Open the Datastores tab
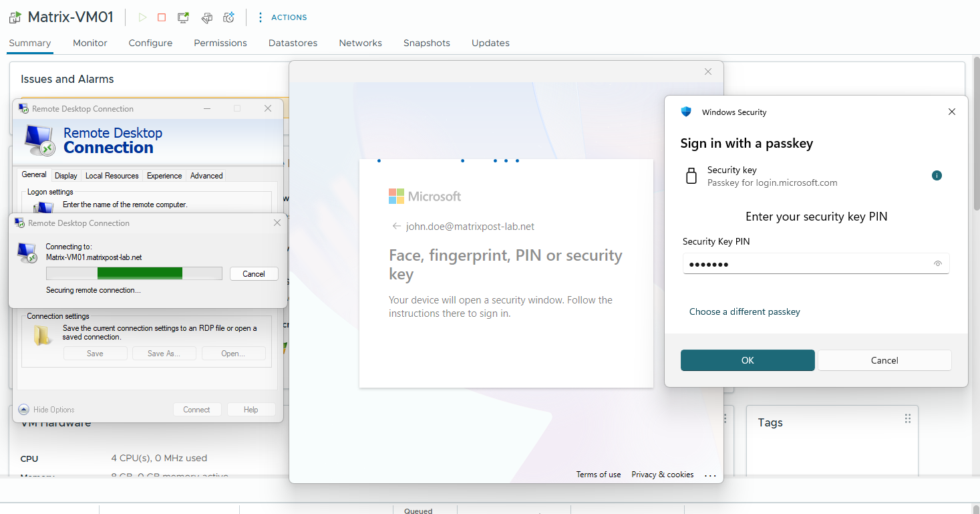The image size is (980, 514). pos(293,43)
